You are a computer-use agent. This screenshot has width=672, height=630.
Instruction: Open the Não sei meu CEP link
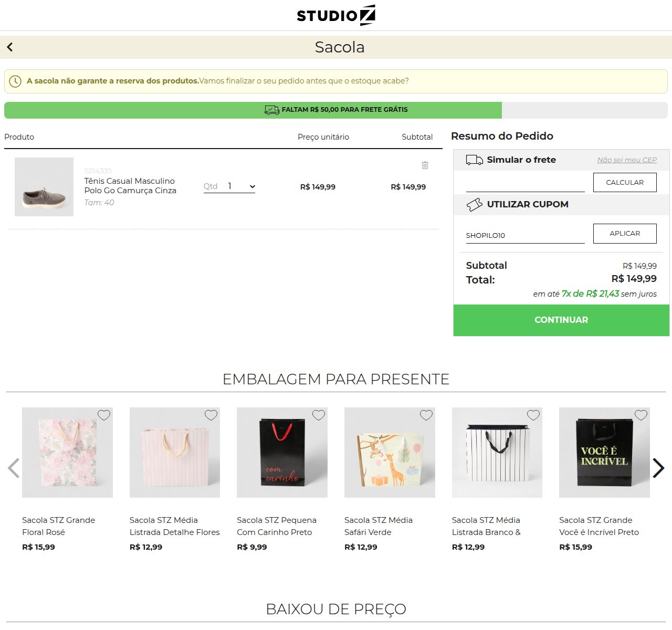627,160
